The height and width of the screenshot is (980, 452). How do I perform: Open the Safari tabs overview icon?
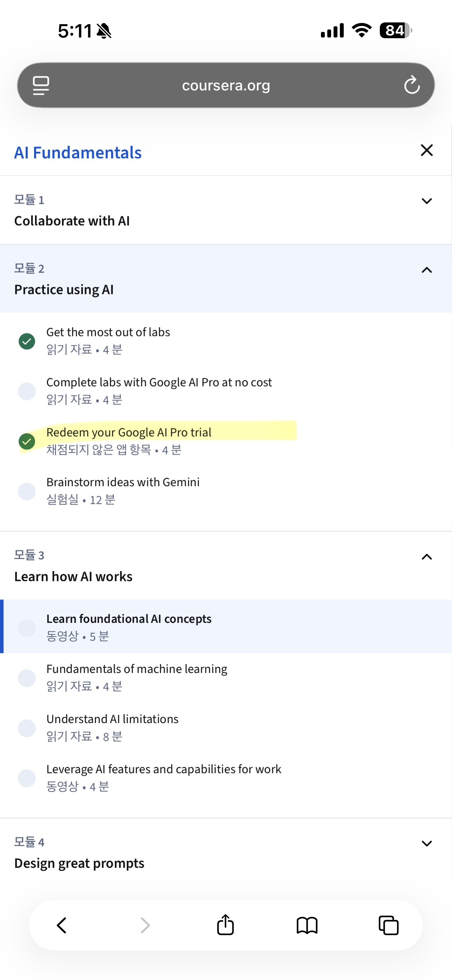point(388,925)
